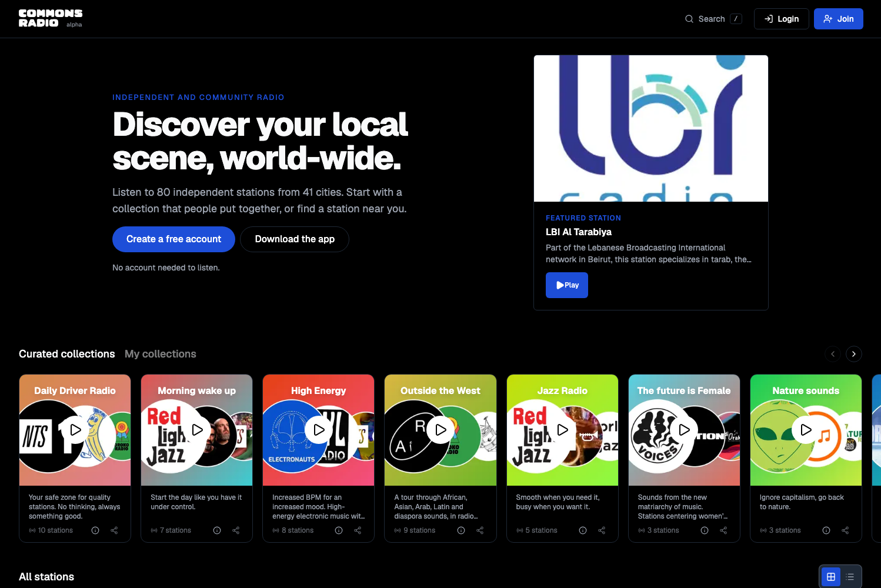Play the featured station LBI Al Tarabiya
This screenshot has width=881, height=588.
point(566,285)
